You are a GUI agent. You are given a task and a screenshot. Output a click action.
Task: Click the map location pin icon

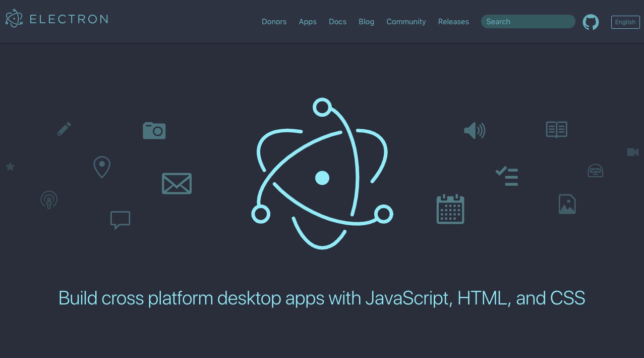click(102, 167)
